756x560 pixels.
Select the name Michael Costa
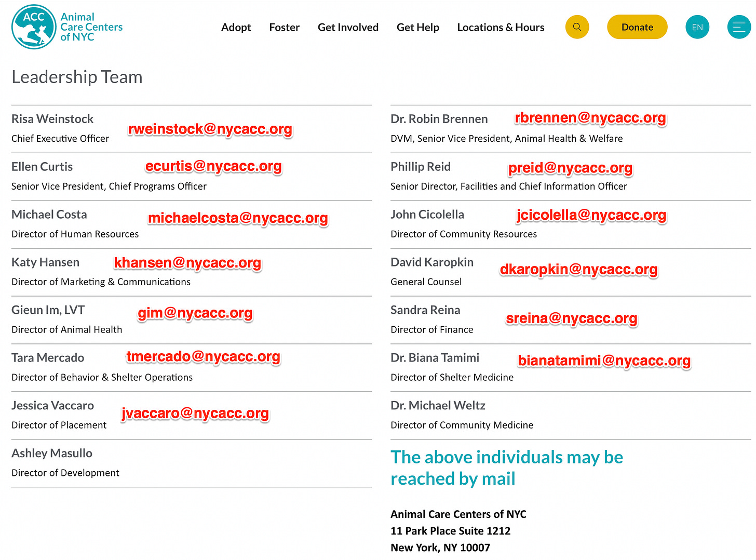click(49, 215)
